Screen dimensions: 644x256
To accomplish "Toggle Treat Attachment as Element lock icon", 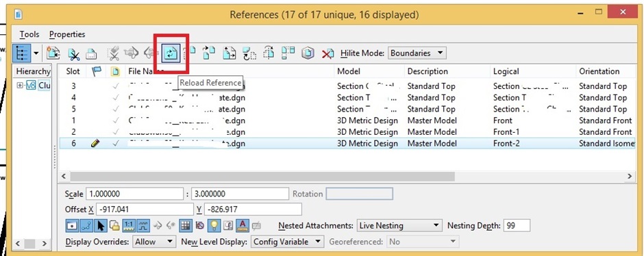I will click(x=114, y=225).
